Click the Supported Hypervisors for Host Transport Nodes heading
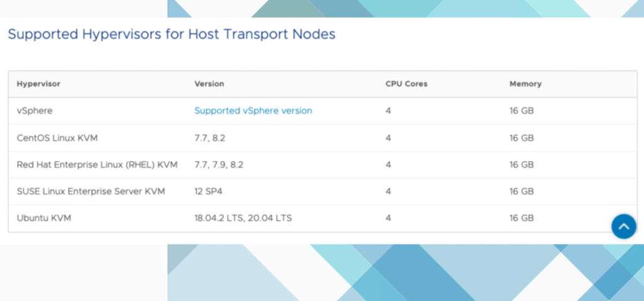The height and width of the screenshot is (301, 644). (171, 35)
